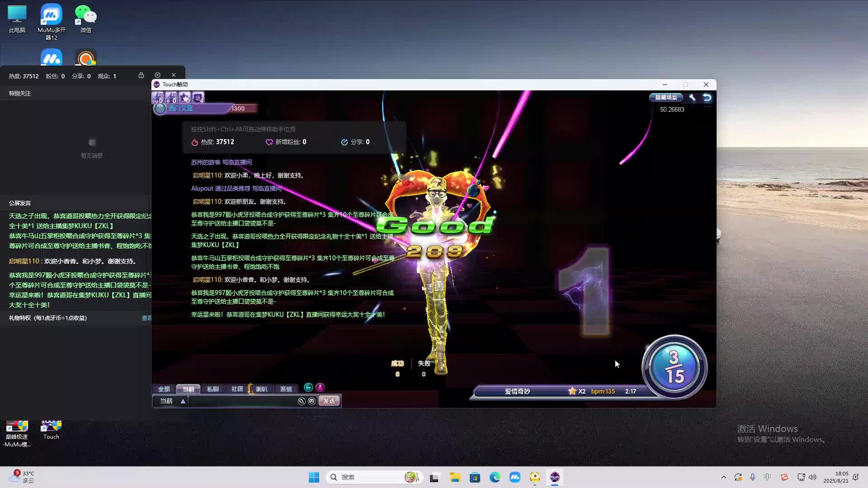Show hidden system tray icons chevron
This screenshot has width=868, height=488.
click(x=723, y=477)
